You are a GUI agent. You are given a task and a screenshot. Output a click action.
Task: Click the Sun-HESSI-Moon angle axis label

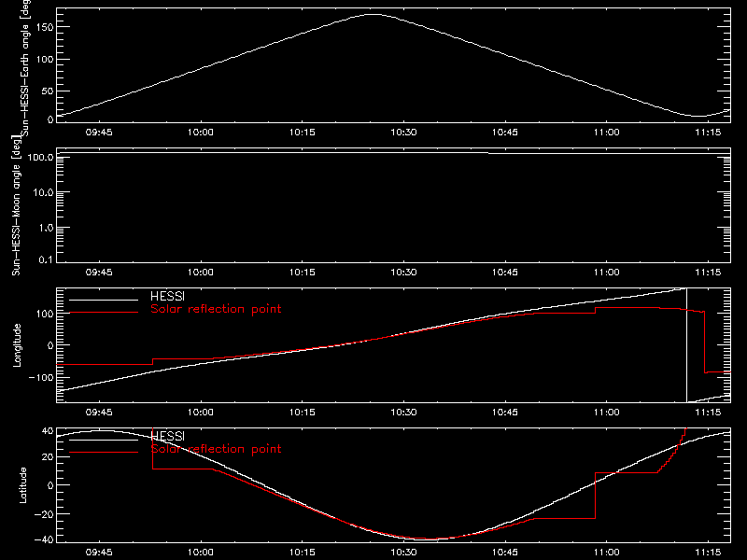click(16, 205)
